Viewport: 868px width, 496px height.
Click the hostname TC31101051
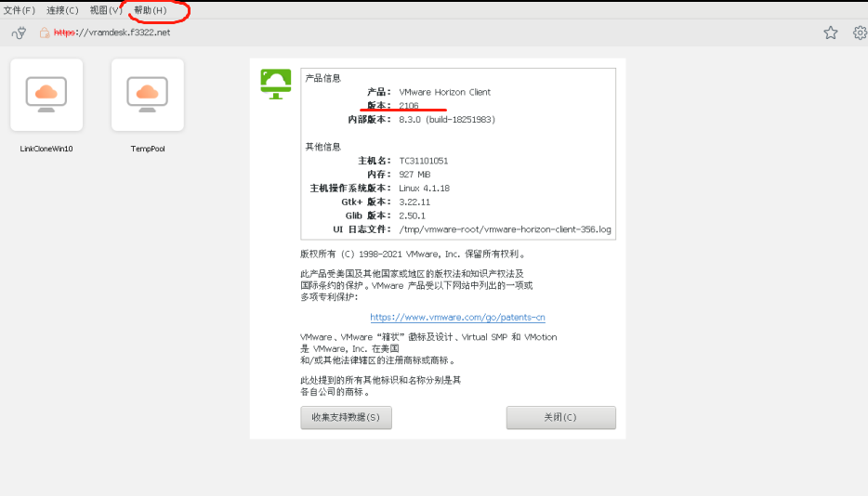tap(424, 161)
